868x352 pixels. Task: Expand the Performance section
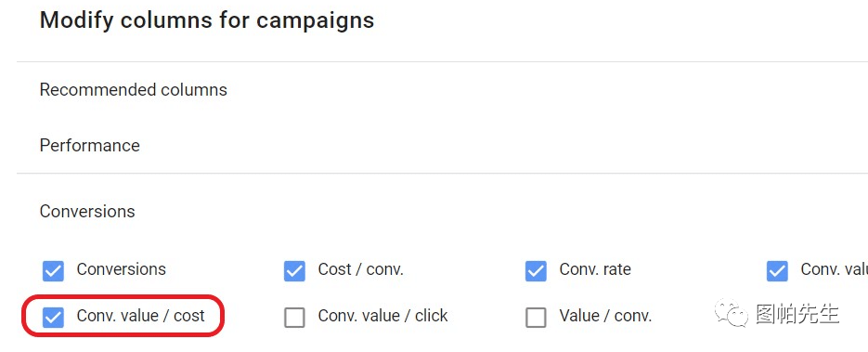90,146
